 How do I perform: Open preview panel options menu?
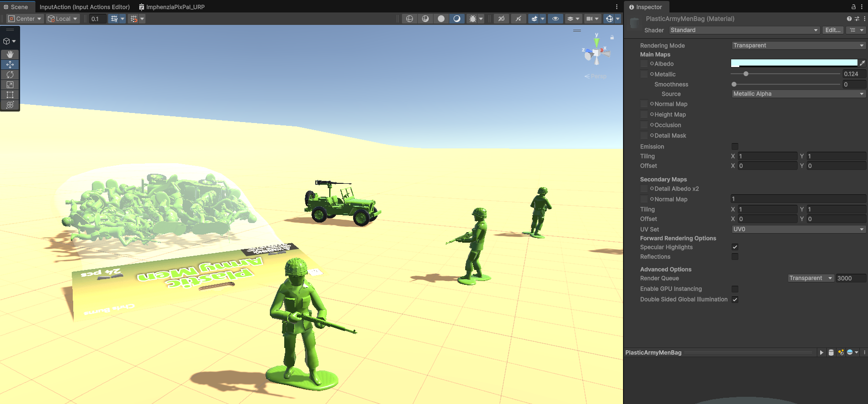[x=864, y=352]
